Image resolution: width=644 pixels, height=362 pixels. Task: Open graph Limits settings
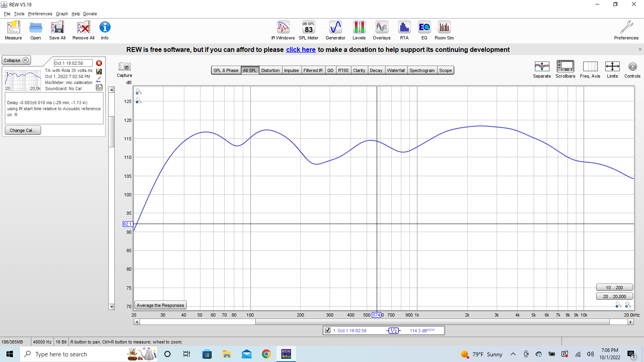pos(612,69)
